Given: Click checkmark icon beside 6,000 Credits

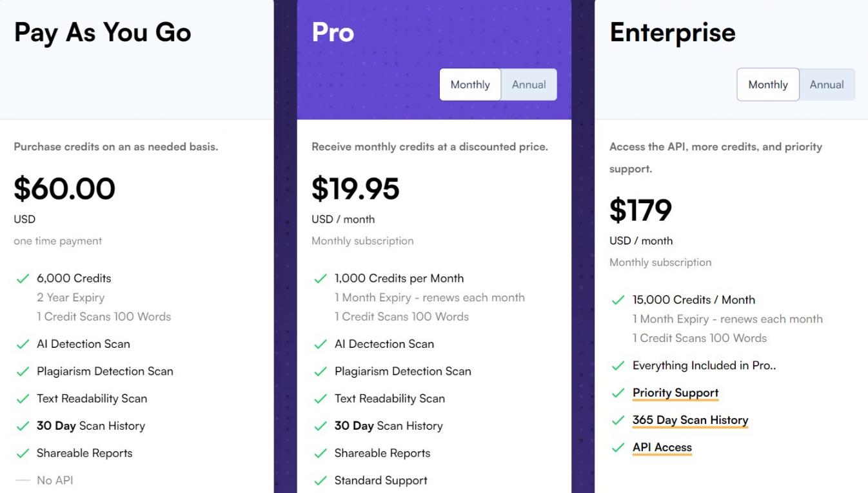Looking at the screenshot, I should [23, 279].
